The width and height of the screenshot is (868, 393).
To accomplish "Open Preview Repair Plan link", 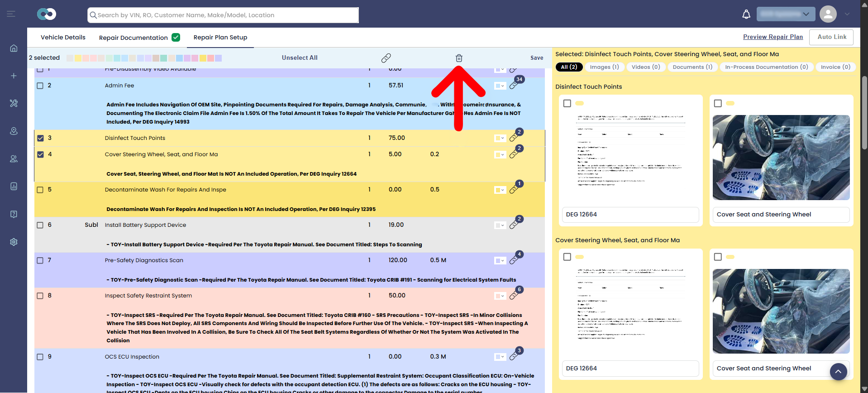I will pyautogui.click(x=773, y=37).
